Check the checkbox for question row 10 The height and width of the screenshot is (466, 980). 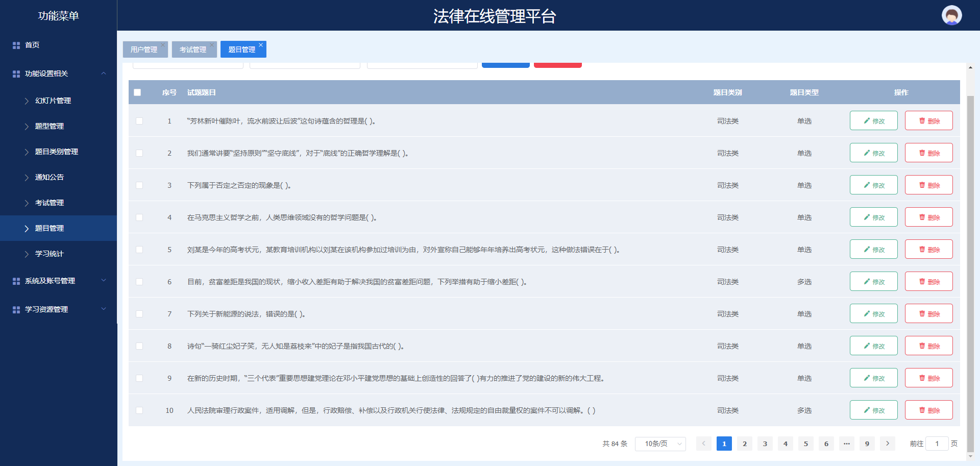139,410
